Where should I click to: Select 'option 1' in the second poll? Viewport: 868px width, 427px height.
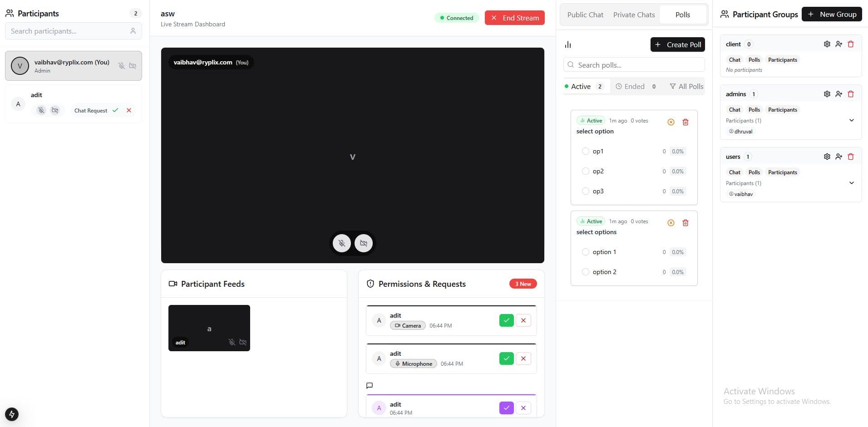click(586, 252)
